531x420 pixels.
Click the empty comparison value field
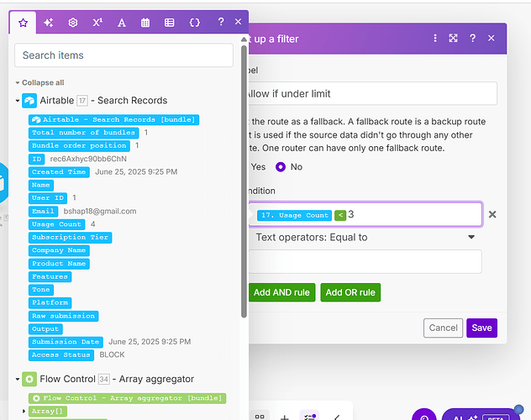click(x=365, y=261)
